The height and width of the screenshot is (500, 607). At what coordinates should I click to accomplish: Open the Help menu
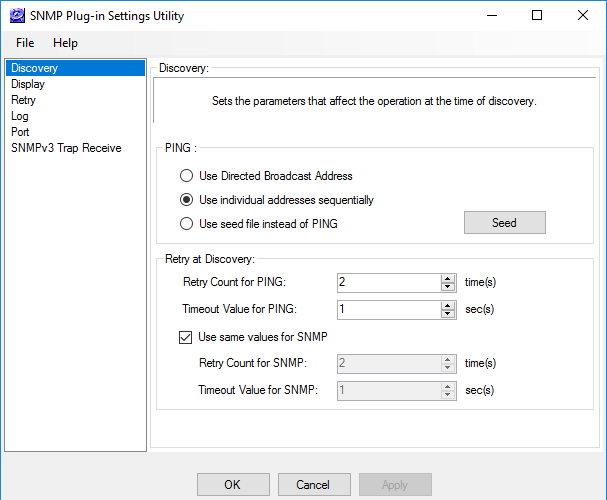[x=65, y=43]
